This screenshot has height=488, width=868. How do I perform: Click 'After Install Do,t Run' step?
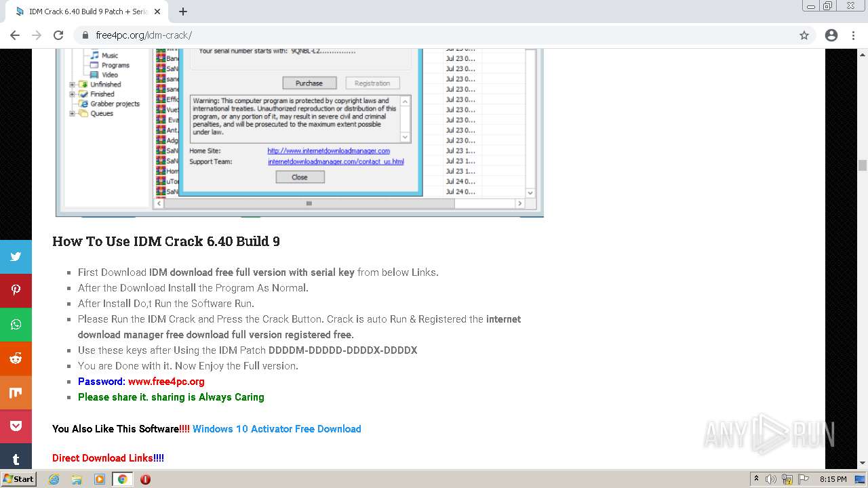click(166, 304)
